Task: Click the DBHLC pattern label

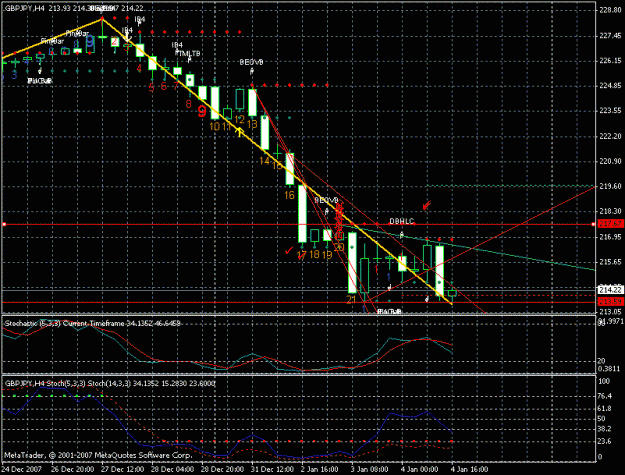Action: coord(402,221)
